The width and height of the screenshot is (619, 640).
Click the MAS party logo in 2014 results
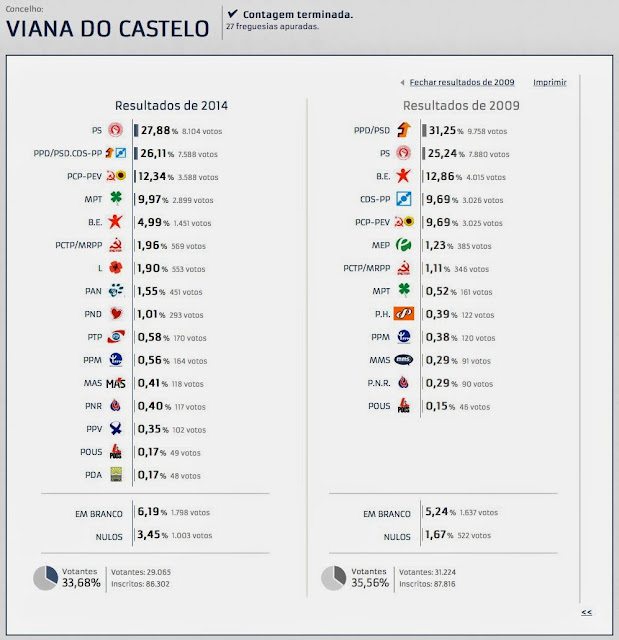[115, 383]
